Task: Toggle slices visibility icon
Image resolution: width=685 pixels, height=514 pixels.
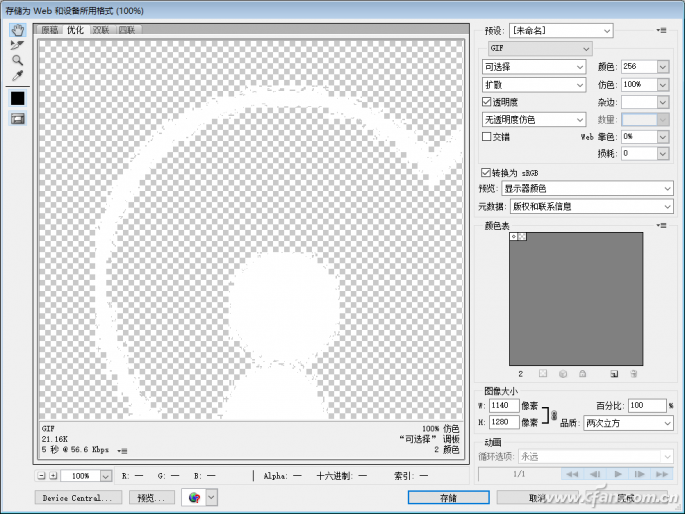Action: [17, 118]
